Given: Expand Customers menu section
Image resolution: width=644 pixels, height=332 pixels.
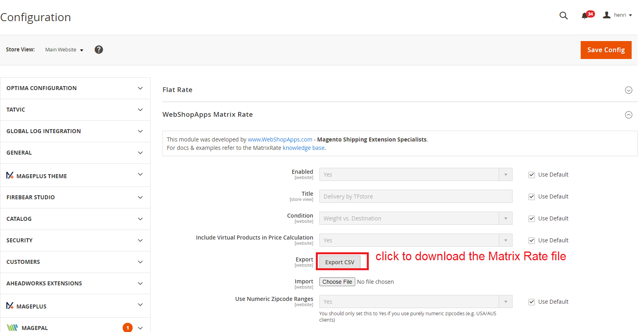Looking at the screenshot, I should pos(75,262).
